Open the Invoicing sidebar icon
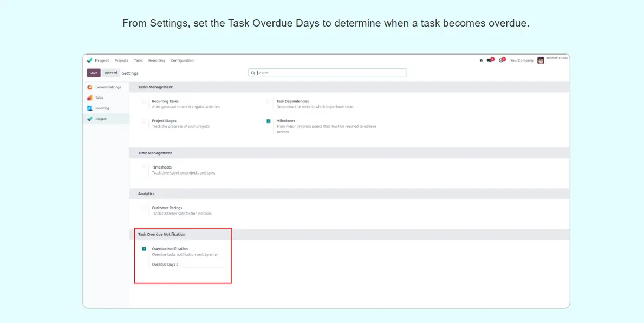This screenshot has width=644, height=323. point(90,108)
